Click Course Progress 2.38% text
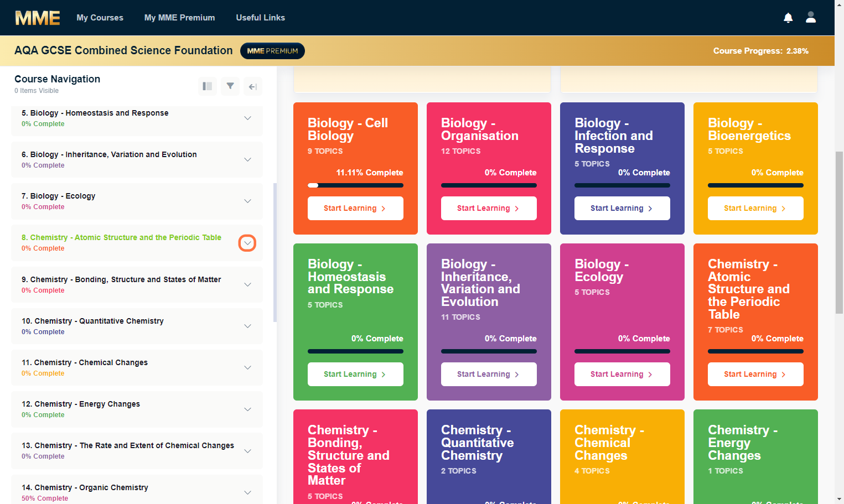844x504 pixels. (760, 51)
